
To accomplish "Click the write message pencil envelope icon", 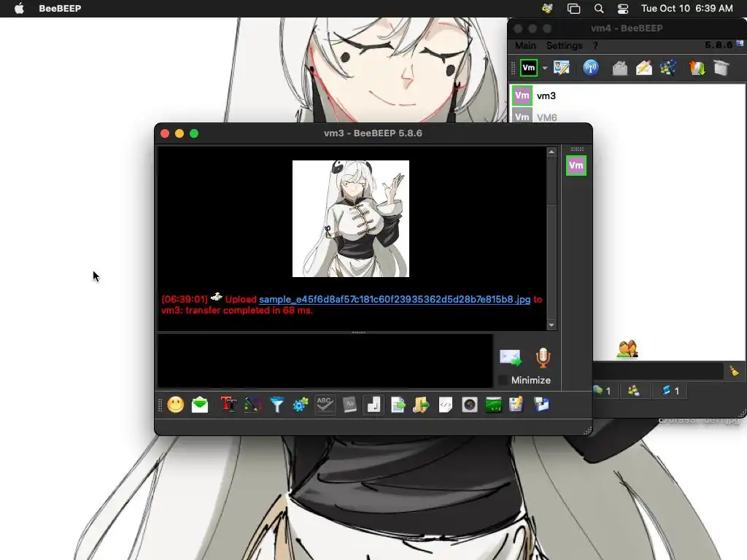I will (644, 68).
